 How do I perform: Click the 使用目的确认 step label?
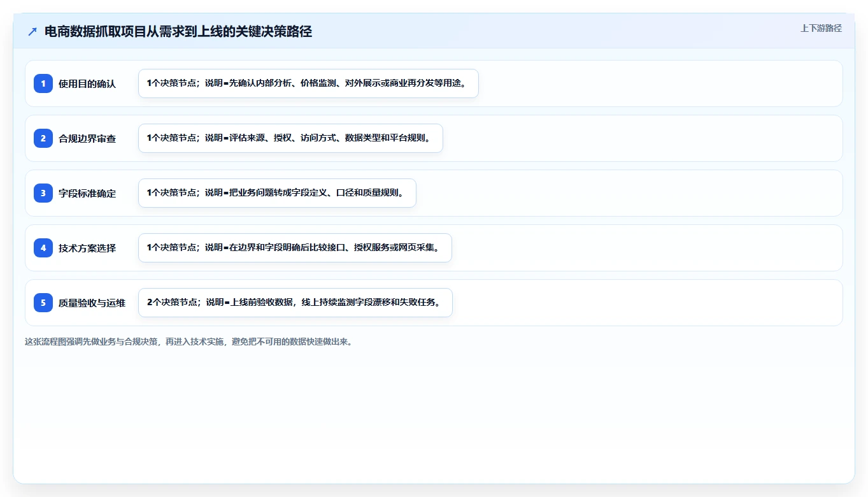pos(87,83)
